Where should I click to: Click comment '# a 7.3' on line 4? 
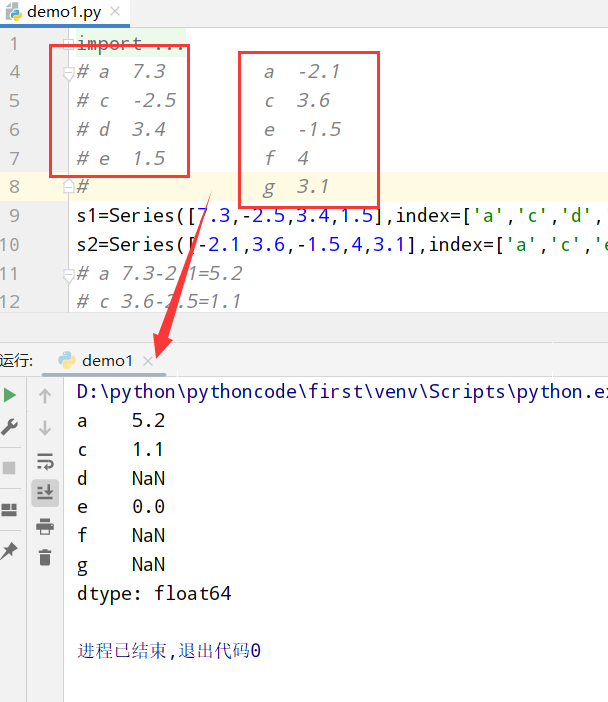tap(121, 72)
